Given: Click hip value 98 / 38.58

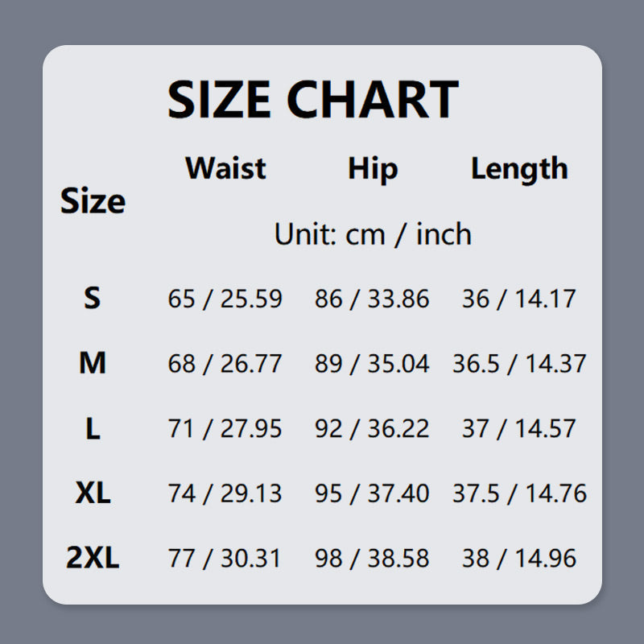Looking at the screenshot, I should [372, 558].
